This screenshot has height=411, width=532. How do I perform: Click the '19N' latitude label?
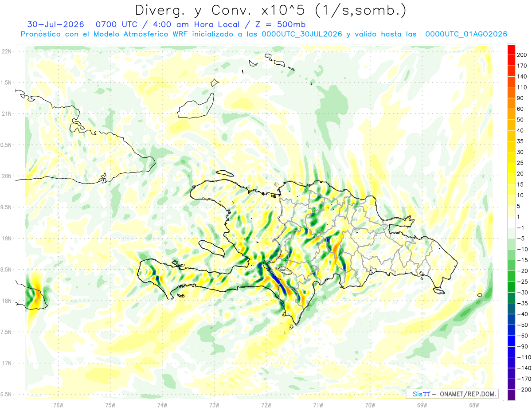pos(7,238)
